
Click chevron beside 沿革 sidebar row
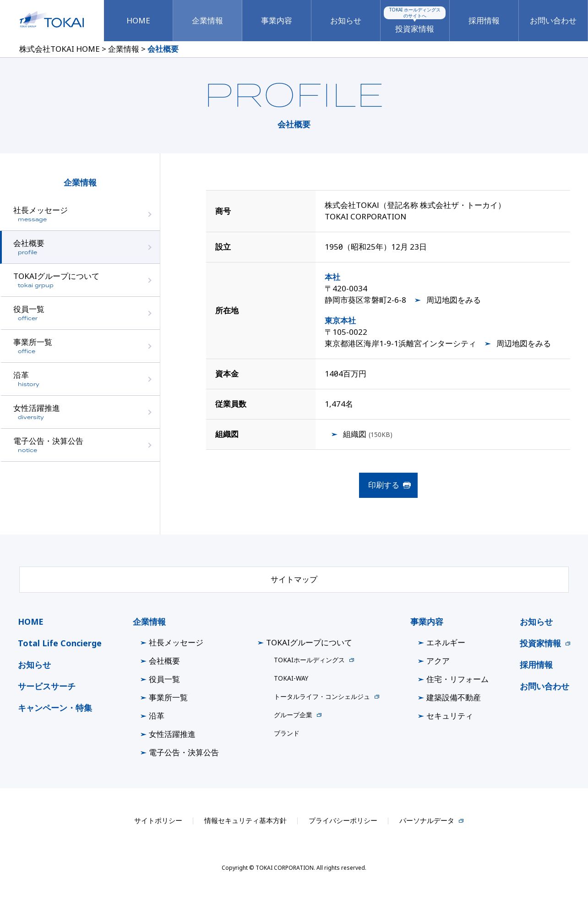click(x=150, y=379)
